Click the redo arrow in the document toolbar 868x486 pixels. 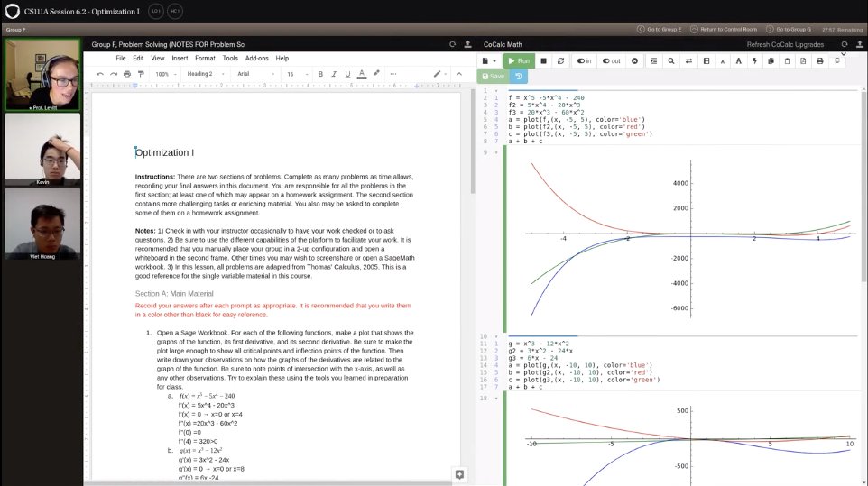click(x=114, y=74)
